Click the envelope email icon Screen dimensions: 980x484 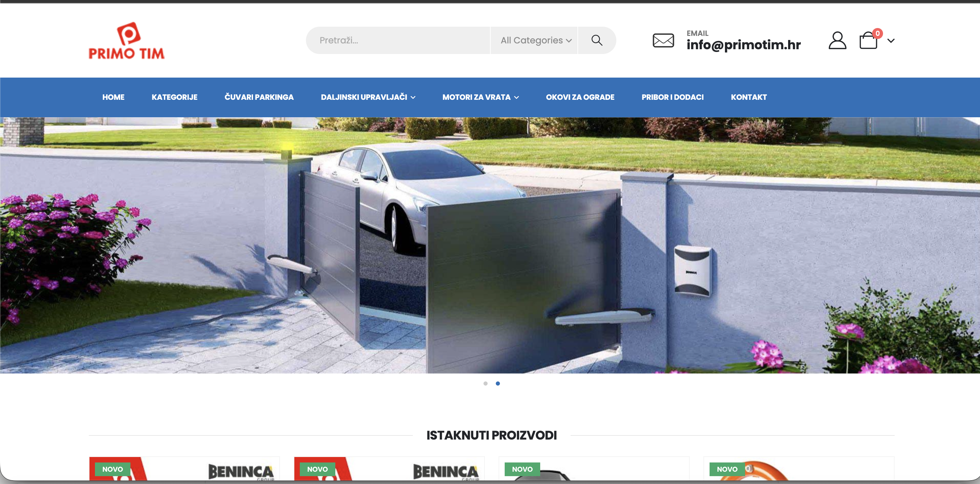pos(663,40)
